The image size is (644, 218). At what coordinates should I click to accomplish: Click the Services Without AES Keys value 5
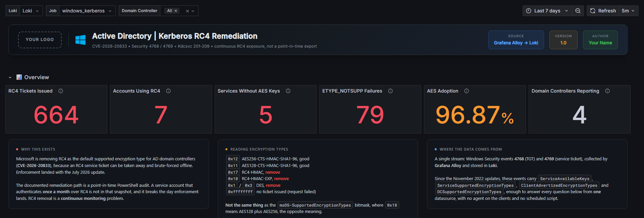[x=266, y=115]
